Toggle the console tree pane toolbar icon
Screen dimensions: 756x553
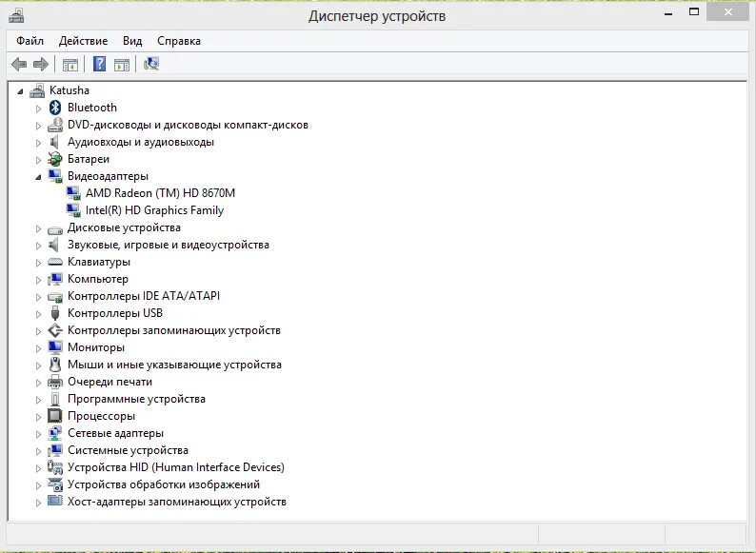click(70, 64)
